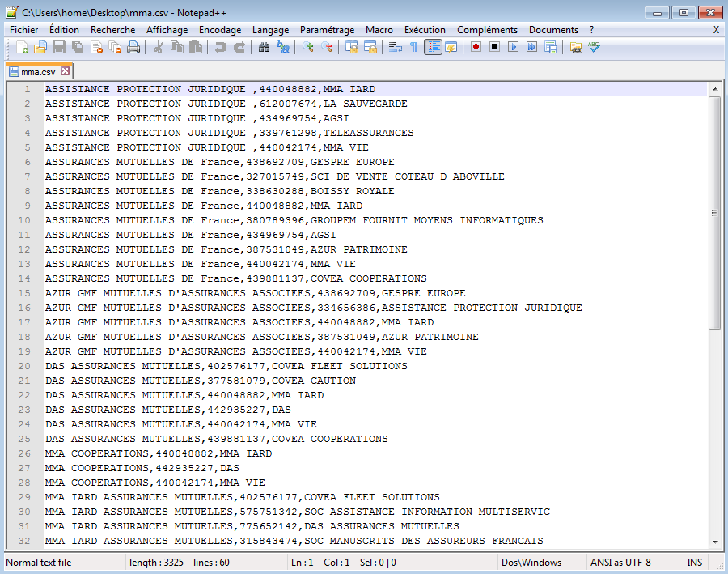Click 'GESPRE EUROPE' on line 6
Screen dimensions: 728x574
tap(353, 162)
